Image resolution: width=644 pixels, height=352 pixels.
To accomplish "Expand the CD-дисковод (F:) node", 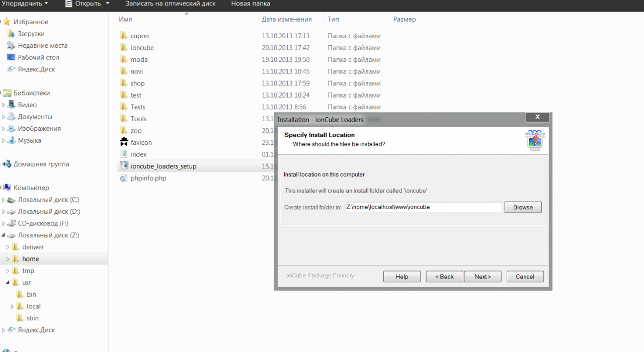I will [4, 224].
